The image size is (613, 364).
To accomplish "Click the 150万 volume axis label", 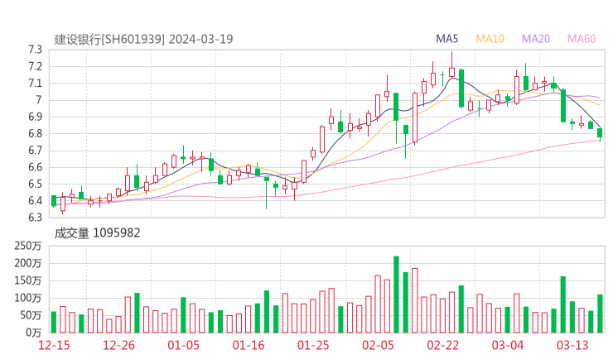I will pyautogui.click(x=28, y=280).
